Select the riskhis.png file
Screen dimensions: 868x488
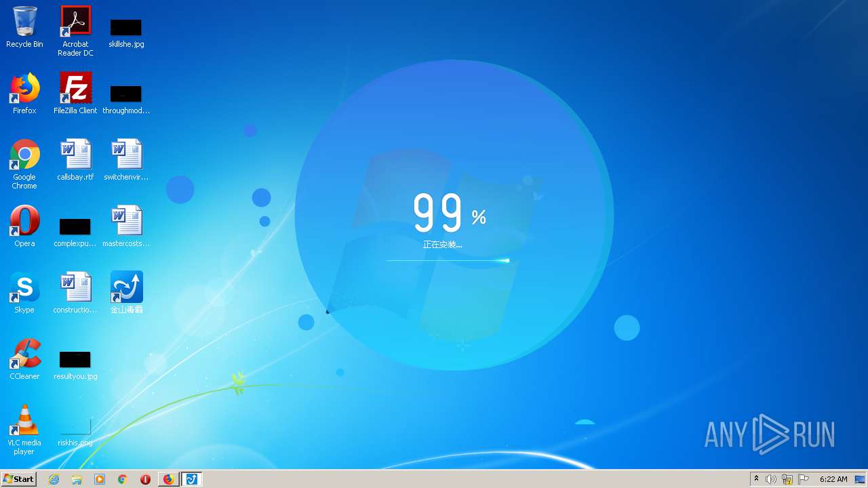(75, 432)
